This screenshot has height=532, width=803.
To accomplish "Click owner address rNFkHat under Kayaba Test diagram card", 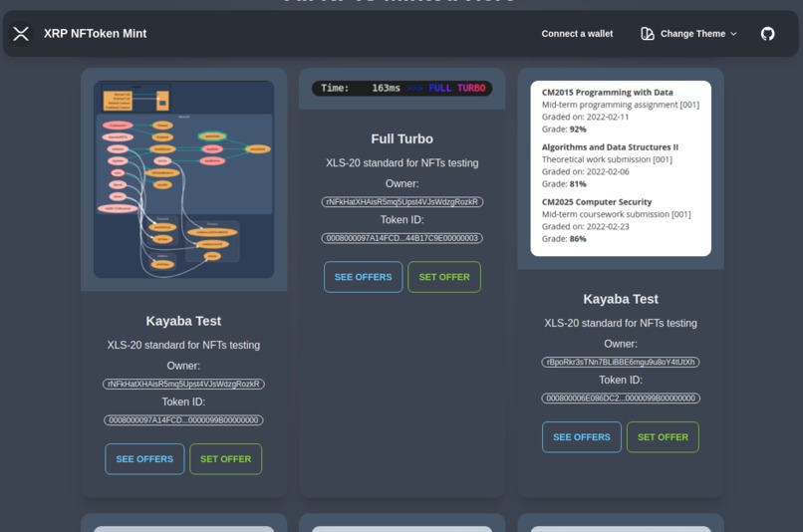I will point(183,384).
